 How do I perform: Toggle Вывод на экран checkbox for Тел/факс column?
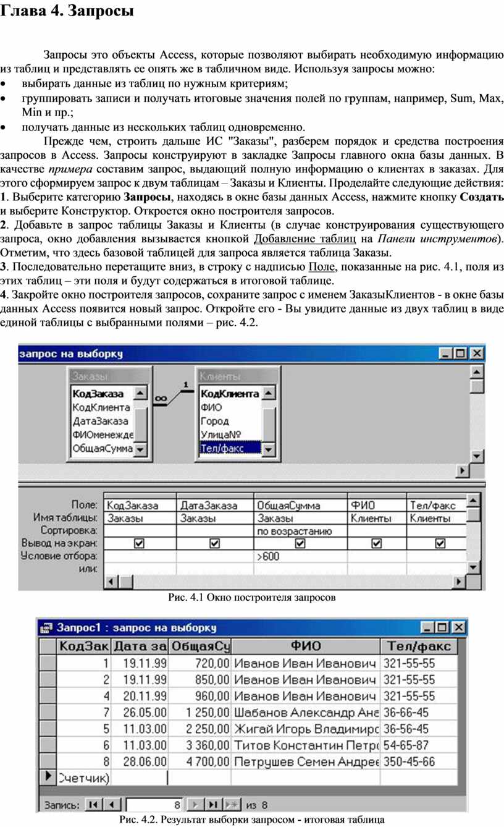click(x=440, y=543)
